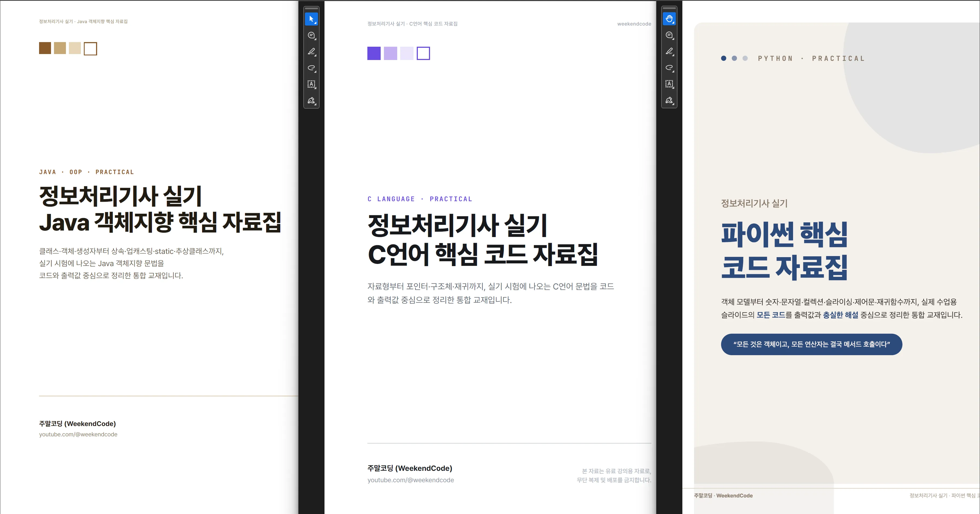This screenshot has height=514, width=980.
Task: Pick freehand draw tool in toolbar beside Java document
Action: coord(311,68)
